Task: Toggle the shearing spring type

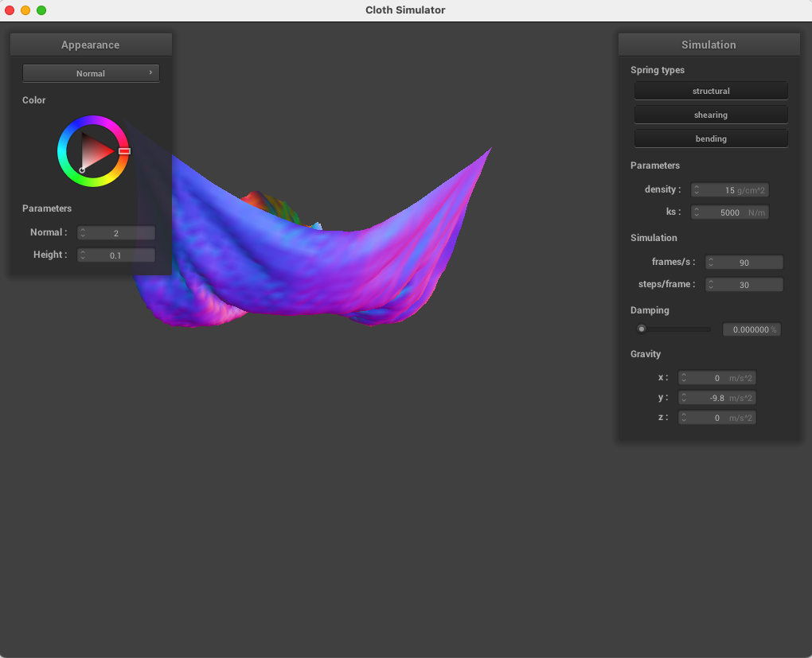Action: click(x=710, y=115)
